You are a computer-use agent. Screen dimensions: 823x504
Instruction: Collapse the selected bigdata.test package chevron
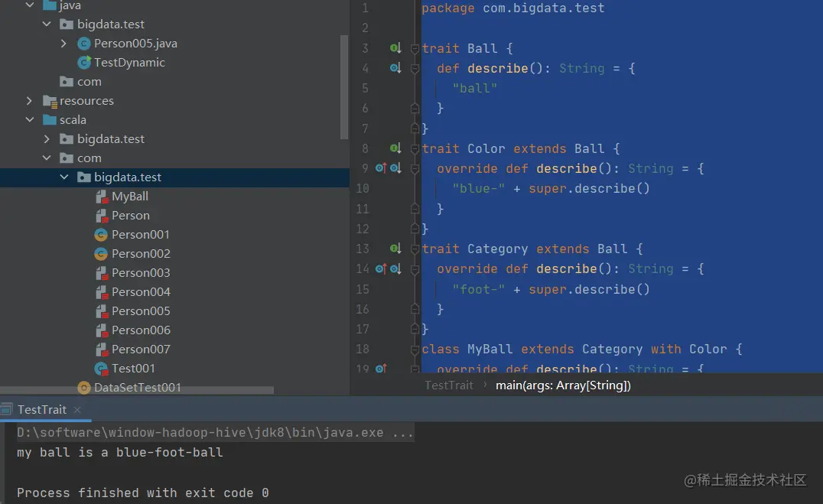64,177
